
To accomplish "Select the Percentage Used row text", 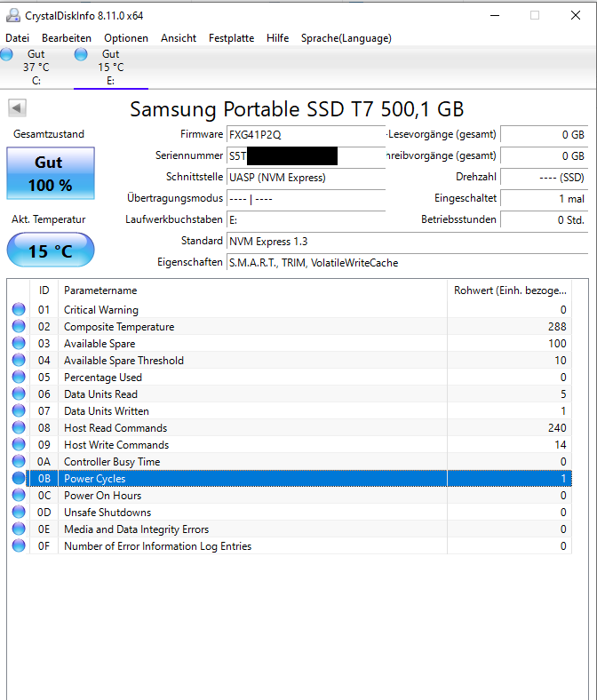I will 103,378.
